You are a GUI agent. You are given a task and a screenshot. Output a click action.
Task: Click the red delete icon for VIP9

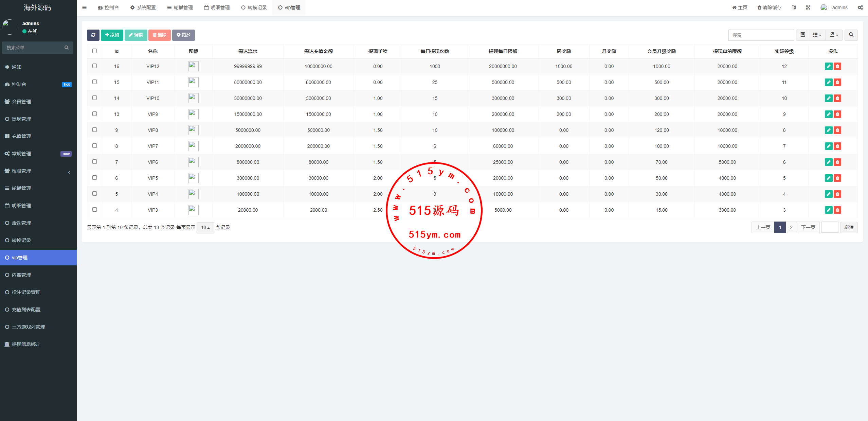837,114
